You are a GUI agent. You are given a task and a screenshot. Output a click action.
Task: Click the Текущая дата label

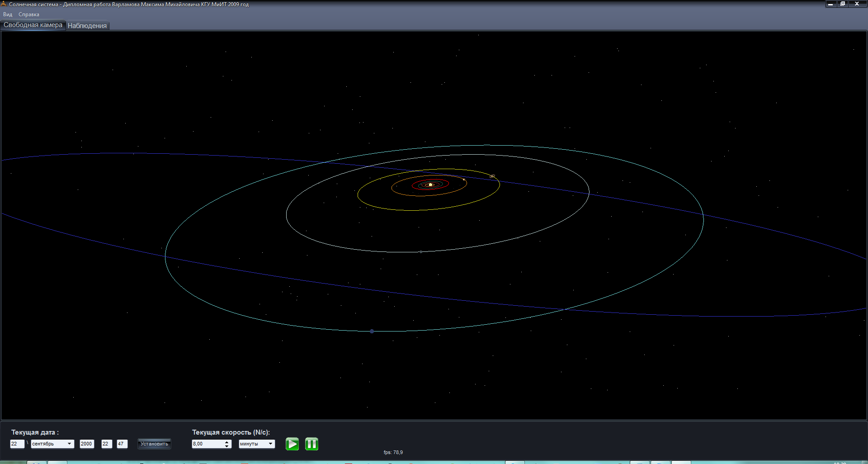point(35,432)
